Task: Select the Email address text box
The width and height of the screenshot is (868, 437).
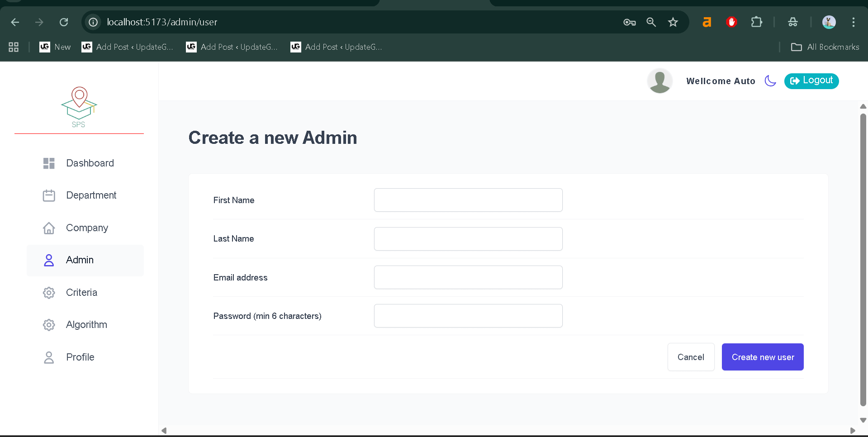Action: point(468,277)
